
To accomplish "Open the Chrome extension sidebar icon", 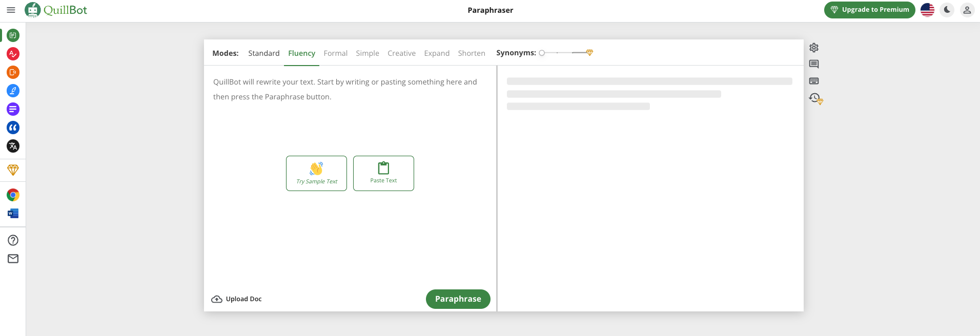I will (x=13, y=195).
